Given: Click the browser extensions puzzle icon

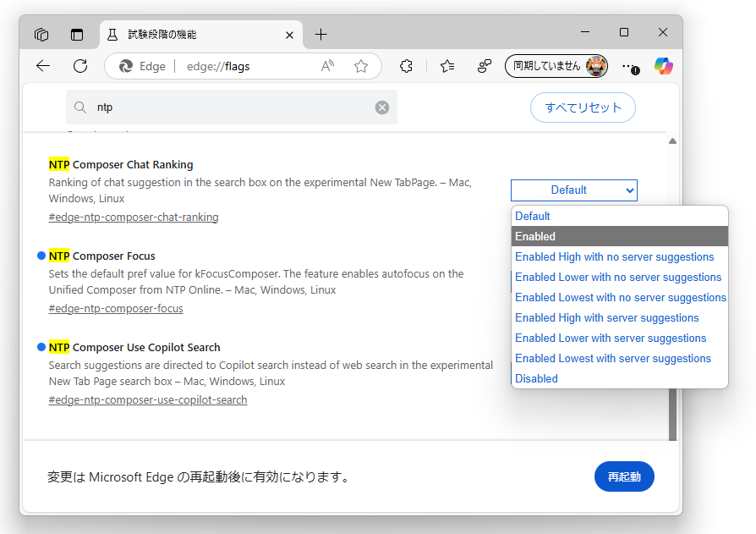Looking at the screenshot, I should pyautogui.click(x=406, y=66).
